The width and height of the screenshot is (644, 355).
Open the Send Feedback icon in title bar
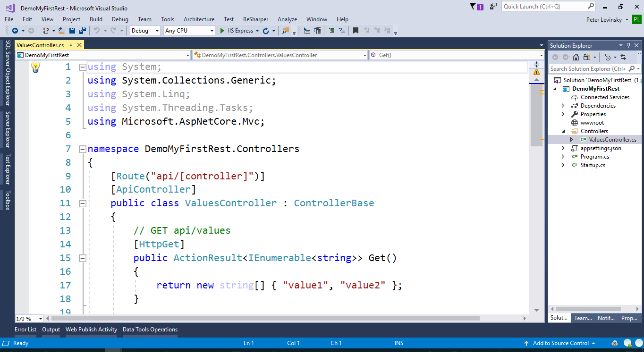493,7
